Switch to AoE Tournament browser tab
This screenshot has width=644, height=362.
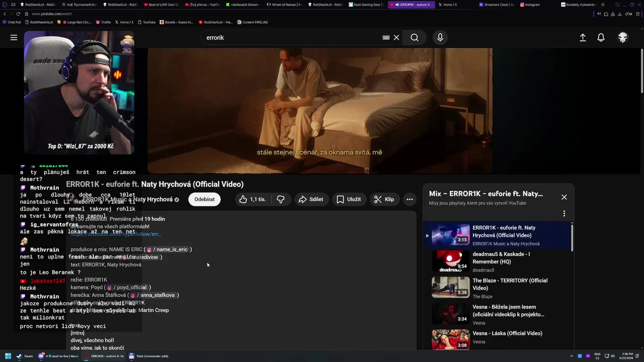point(79,5)
